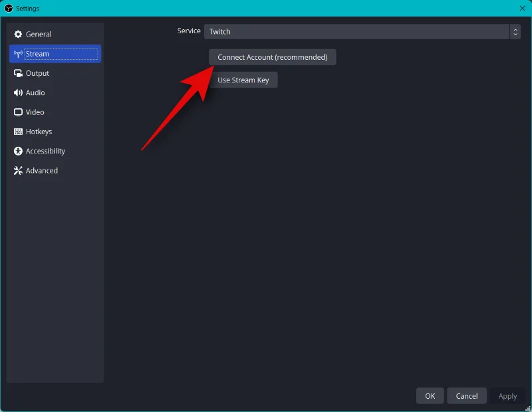Click the Audio speaker icon
Viewport: 532px width, 412px height.
[x=18, y=92]
